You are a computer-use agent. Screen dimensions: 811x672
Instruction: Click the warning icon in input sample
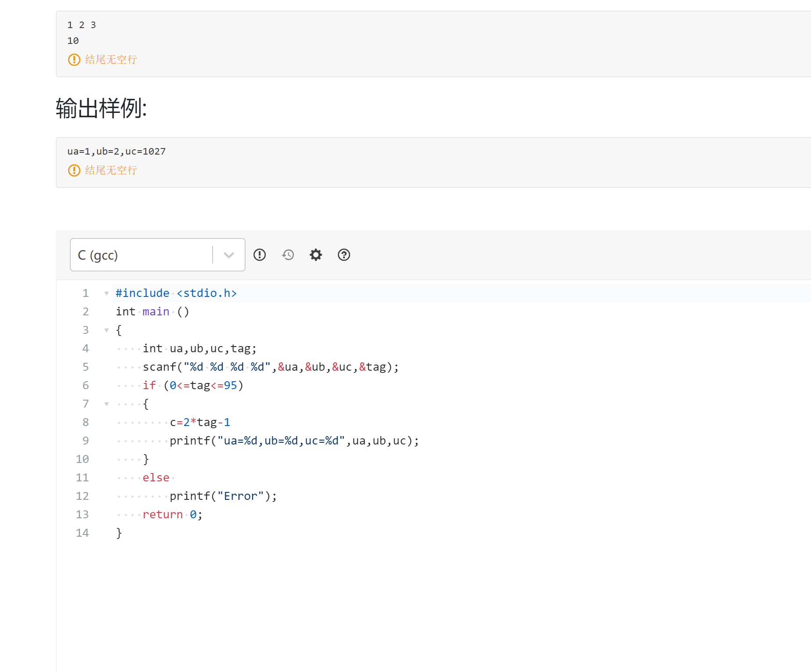pos(74,60)
